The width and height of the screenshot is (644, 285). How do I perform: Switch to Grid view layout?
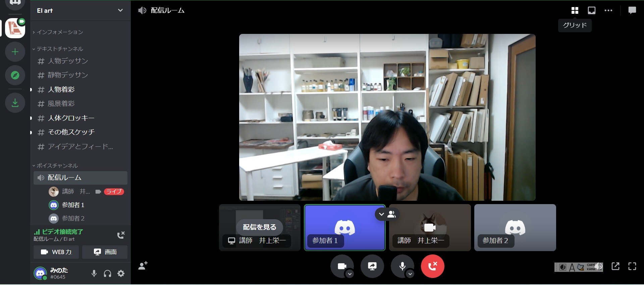point(575,11)
